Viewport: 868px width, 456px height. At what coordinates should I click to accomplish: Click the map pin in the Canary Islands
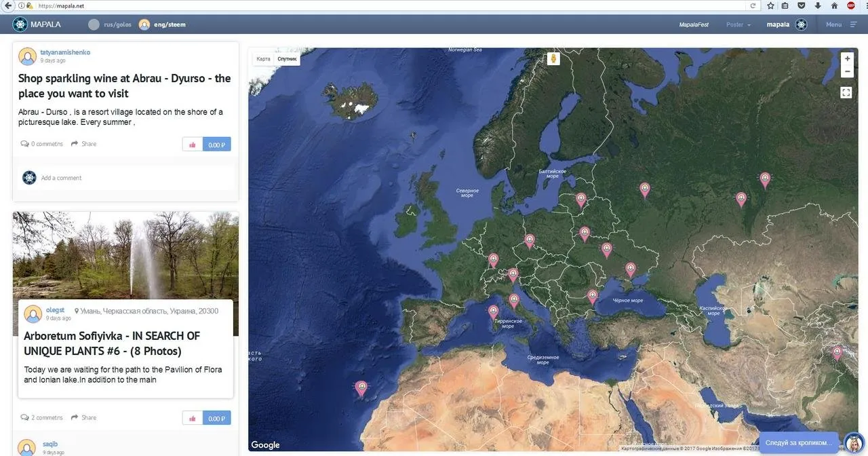coord(361,388)
